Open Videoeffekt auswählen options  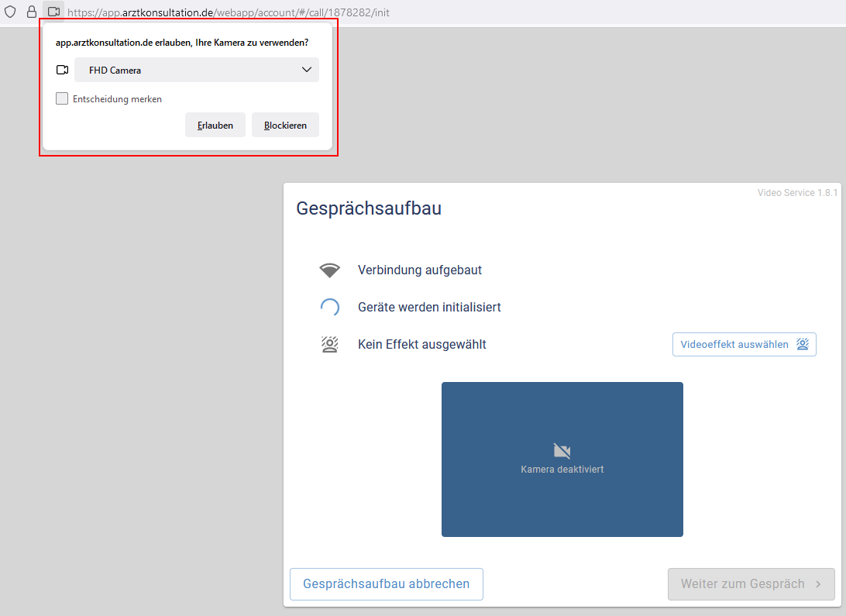point(744,345)
